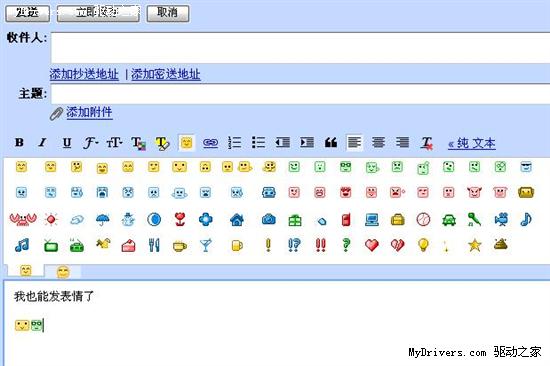Insert the cake slice emoticon
550x366 pixels.
coord(128,246)
